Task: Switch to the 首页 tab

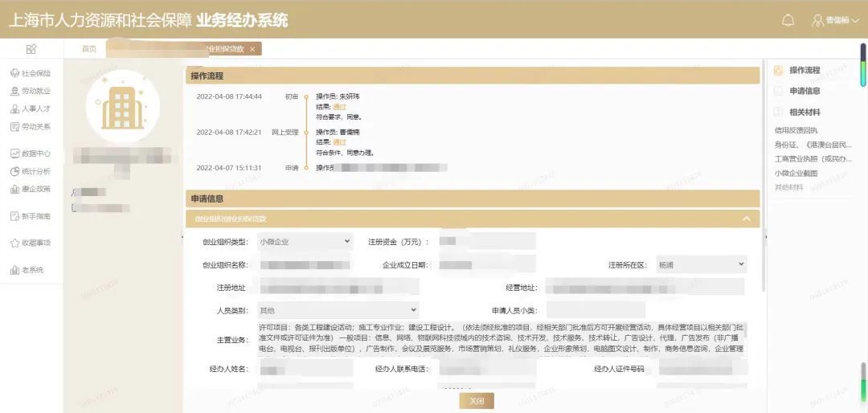Action: (x=89, y=49)
